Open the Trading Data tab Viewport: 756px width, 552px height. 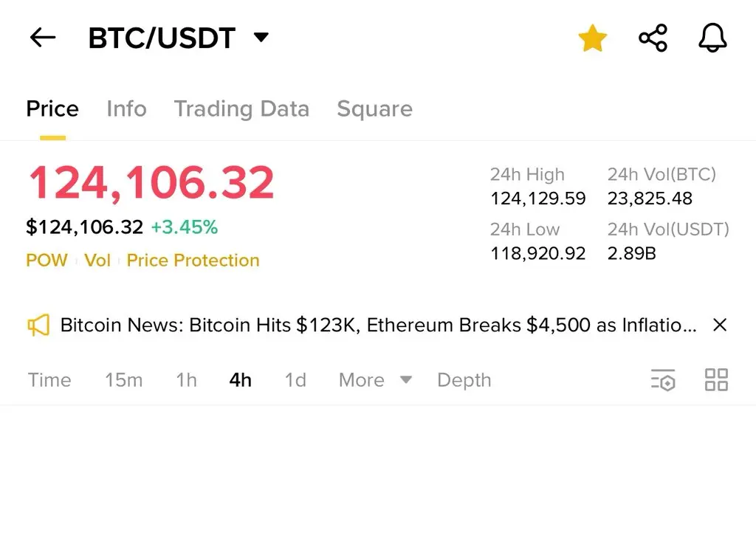[x=241, y=109]
